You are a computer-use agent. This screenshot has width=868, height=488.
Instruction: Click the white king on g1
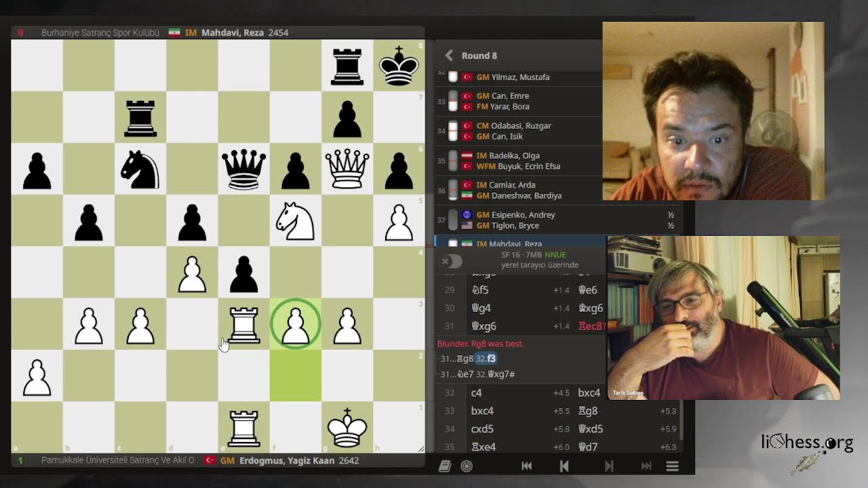(347, 427)
